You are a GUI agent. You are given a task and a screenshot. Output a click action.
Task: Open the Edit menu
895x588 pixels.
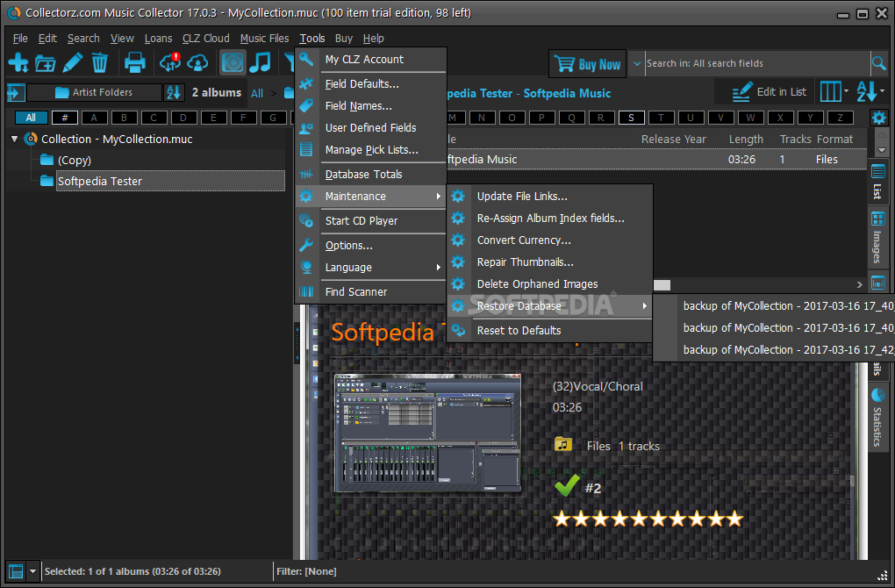click(47, 39)
